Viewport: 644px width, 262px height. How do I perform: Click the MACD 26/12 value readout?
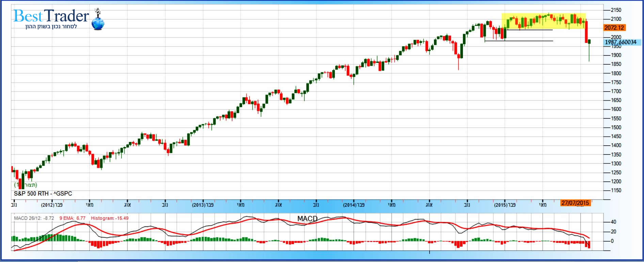click(x=34, y=218)
